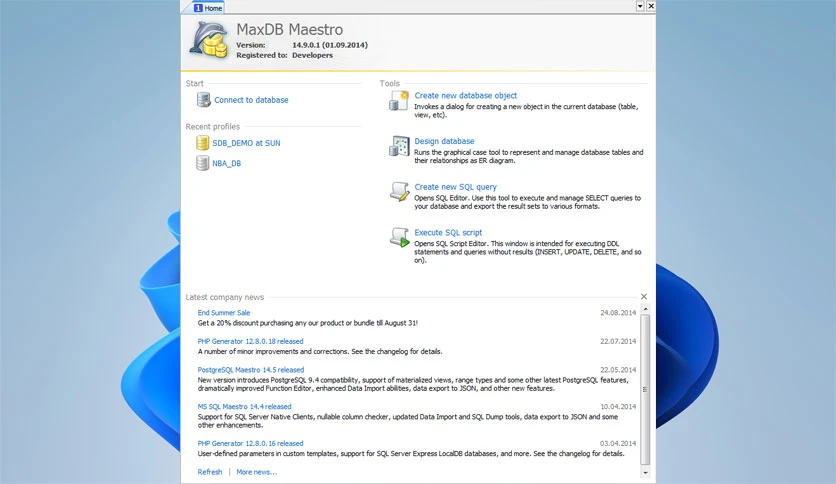Open the More news... link
Screen dimensions: 836x484
click(x=256, y=472)
